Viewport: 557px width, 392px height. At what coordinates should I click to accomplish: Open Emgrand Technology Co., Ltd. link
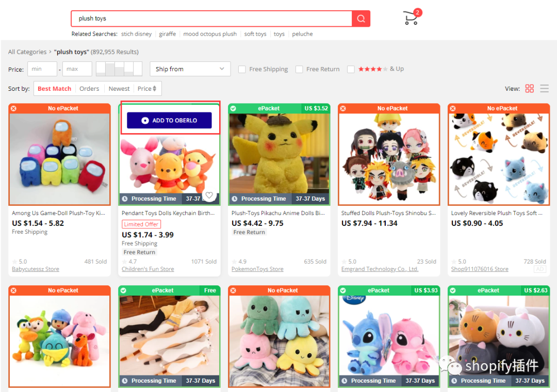[x=380, y=269]
